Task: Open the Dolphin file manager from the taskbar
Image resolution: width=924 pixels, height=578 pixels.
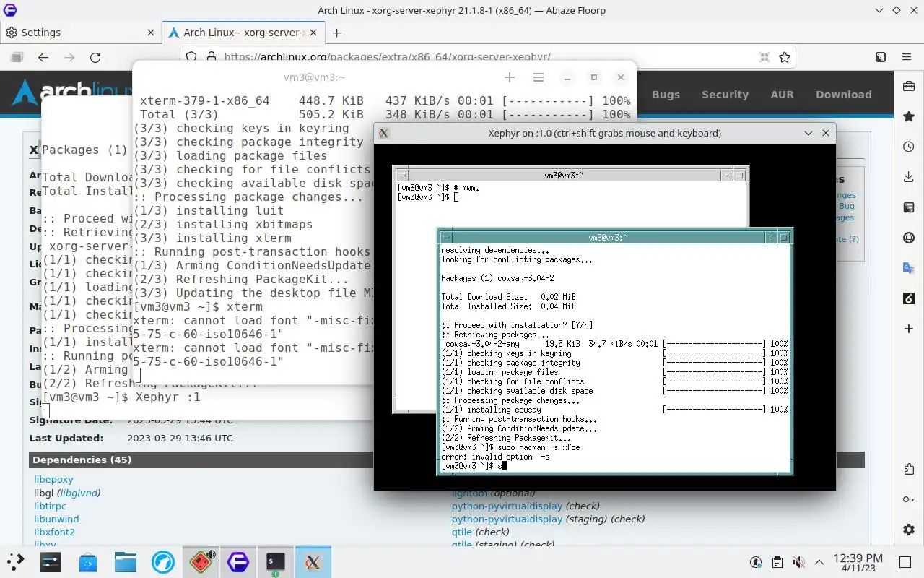Action: coord(126,561)
